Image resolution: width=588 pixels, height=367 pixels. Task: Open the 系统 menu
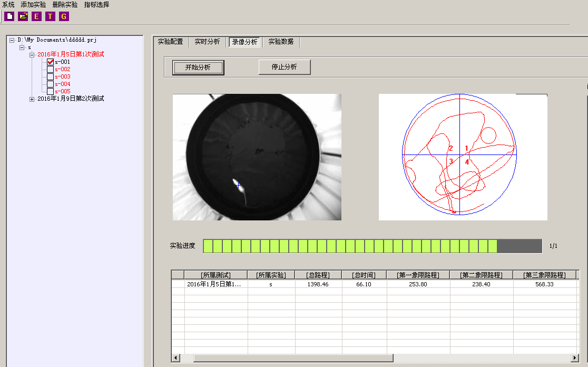pyautogui.click(x=8, y=5)
